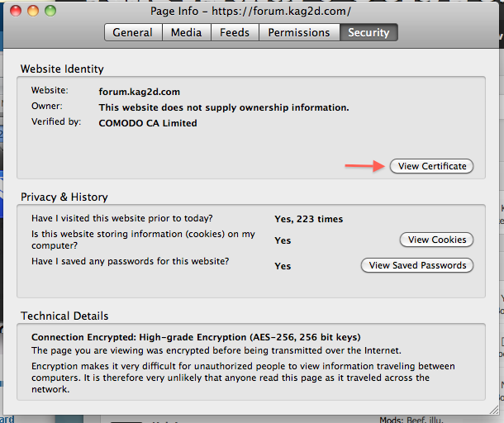Image resolution: width=504 pixels, height=423 pixels.
Task: Click View Saved Passwords button
Action: click(417, 265)
